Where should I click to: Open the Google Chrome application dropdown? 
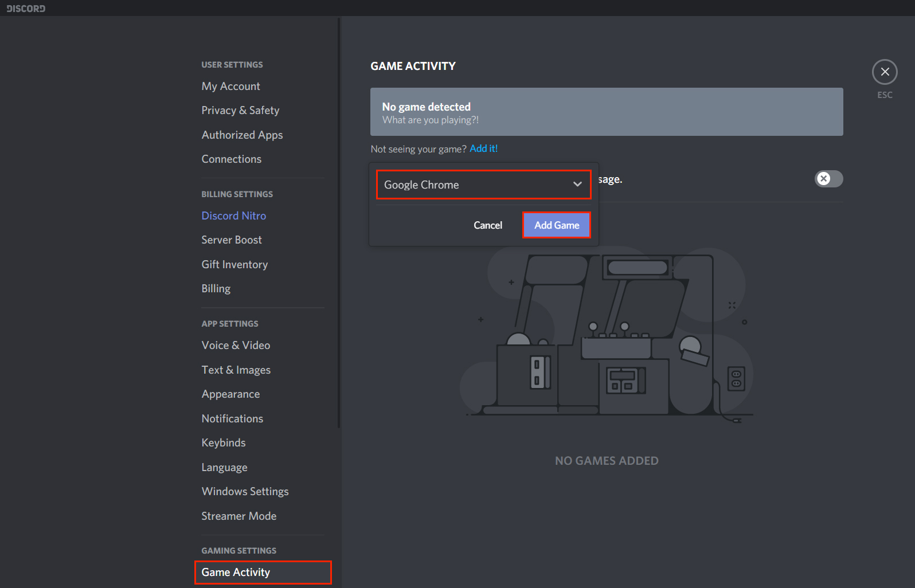[x=483, y=185]
